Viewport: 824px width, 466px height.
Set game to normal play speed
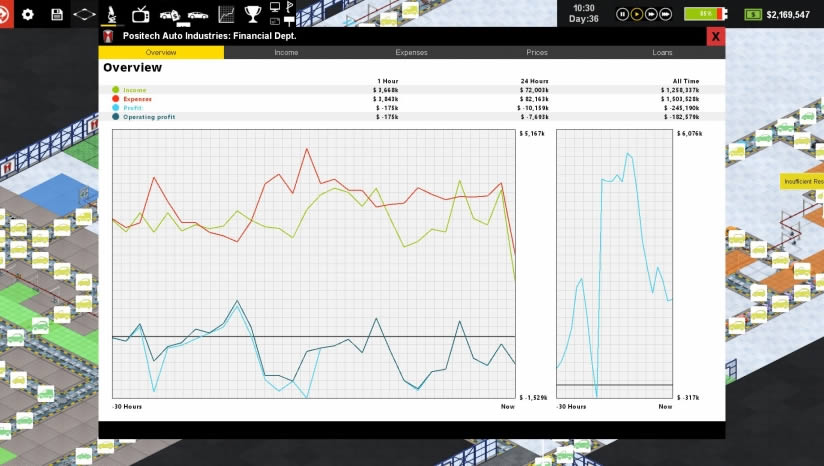point(636,14)
